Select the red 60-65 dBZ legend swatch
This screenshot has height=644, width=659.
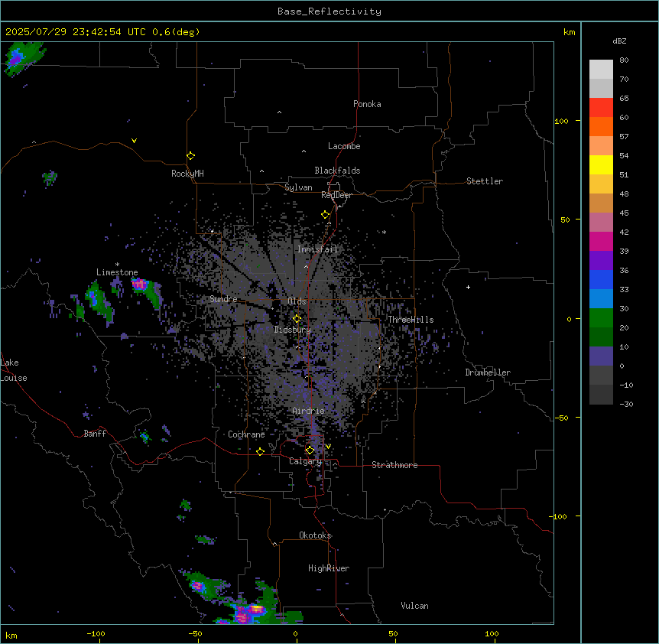601,108
